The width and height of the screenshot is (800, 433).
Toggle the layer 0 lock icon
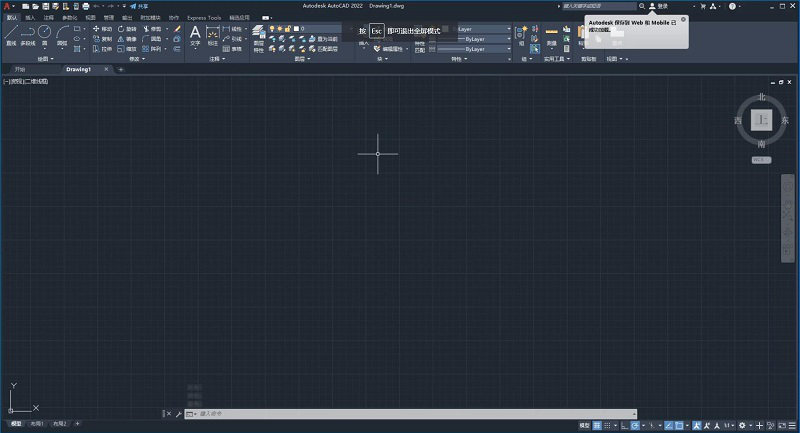click(288, 29)
